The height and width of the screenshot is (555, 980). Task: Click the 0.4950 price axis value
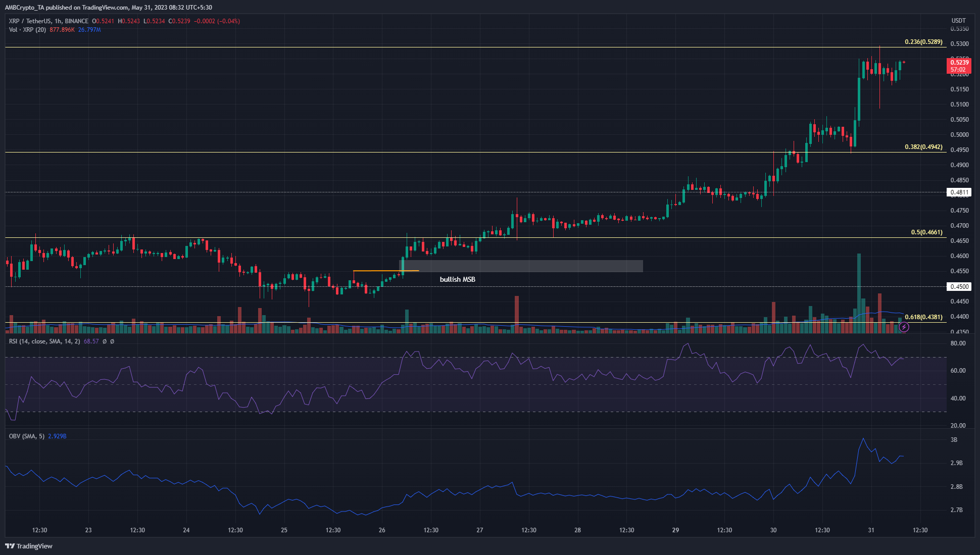click(x=959, y=150)
